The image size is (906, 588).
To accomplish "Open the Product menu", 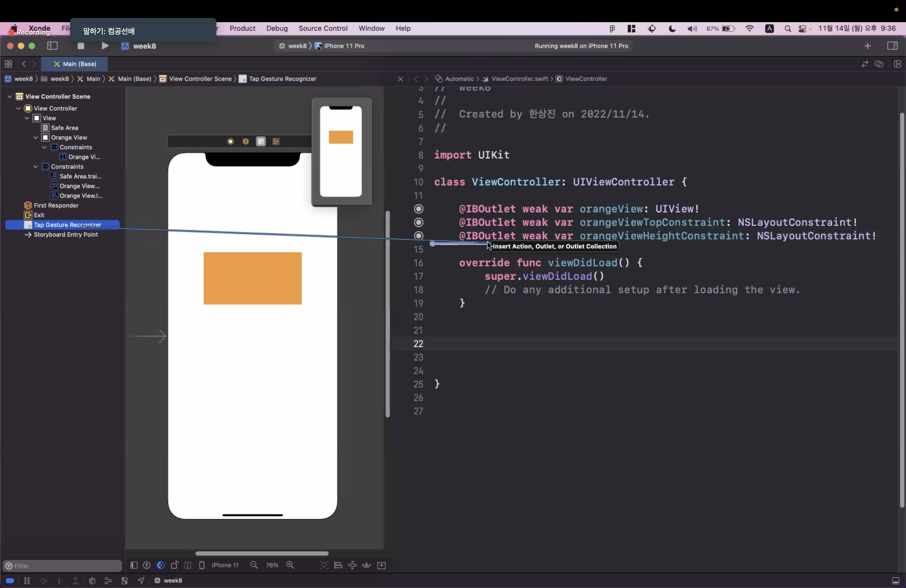I will 242,28.
